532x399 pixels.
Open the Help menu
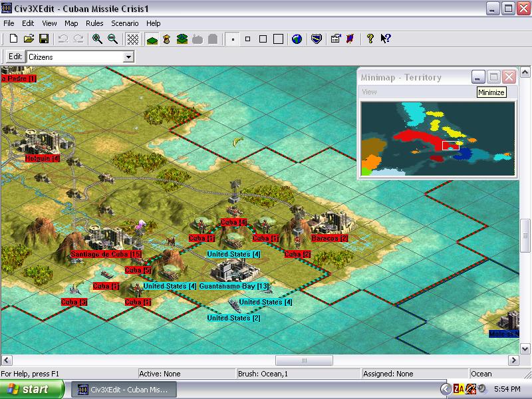click(x=154, y=23)
